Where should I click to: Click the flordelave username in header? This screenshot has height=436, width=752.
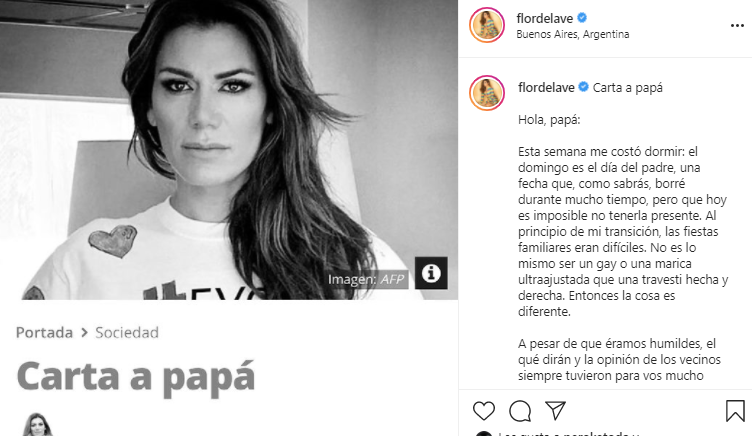[544, 18]
